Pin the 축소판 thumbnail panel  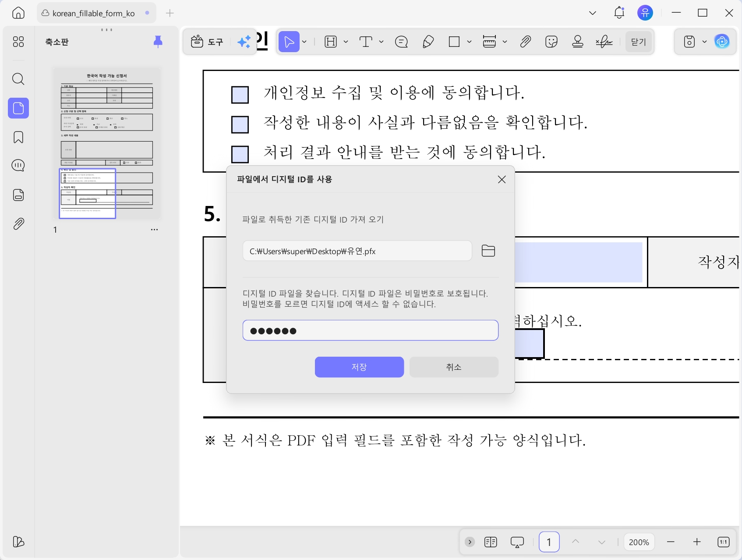click(158, 42)
